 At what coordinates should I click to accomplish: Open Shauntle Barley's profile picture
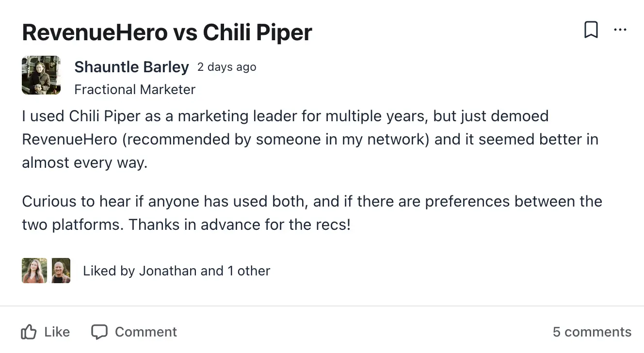point(41,75)
